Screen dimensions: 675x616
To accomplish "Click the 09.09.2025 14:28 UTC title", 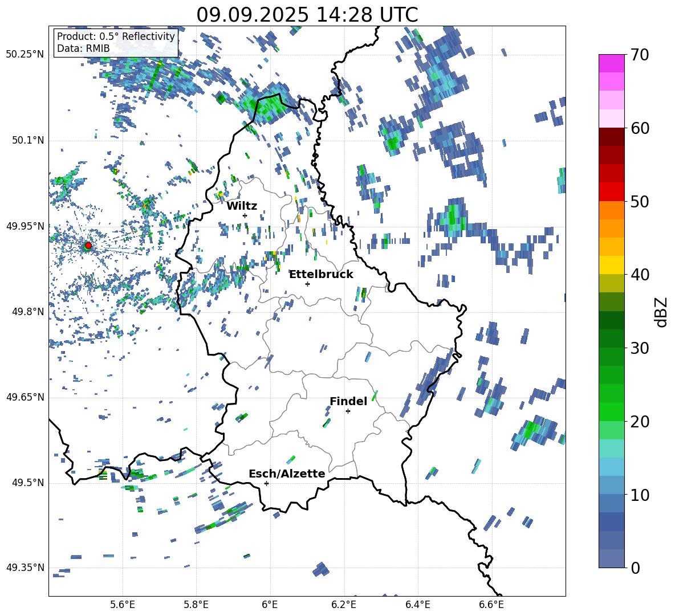I will tap(307, 15).
